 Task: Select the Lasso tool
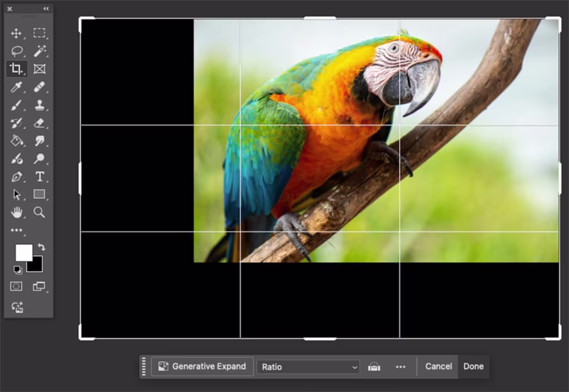coord(17,51)
